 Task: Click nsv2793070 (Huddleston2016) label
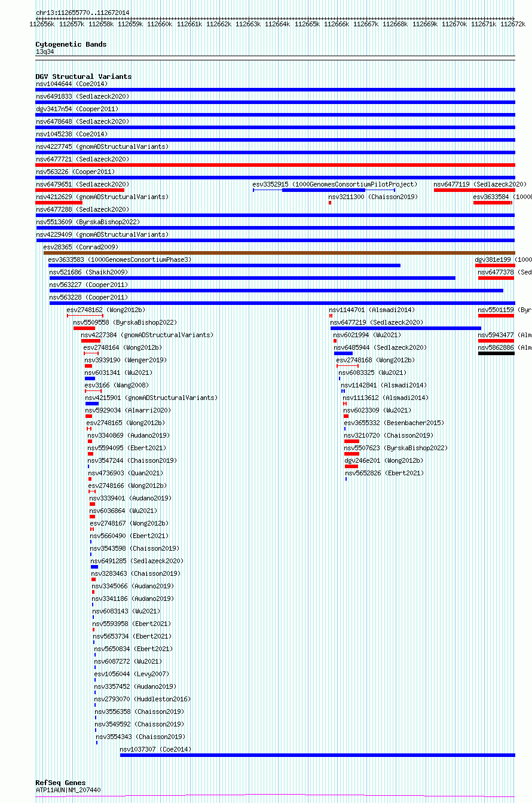(142, 699)
